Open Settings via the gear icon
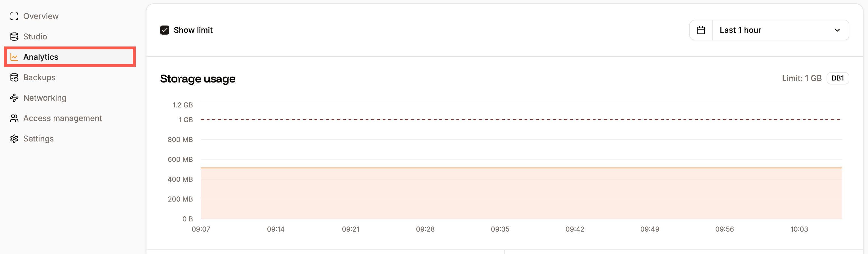This screenshot has width=868, height=254. coord(14,138)
